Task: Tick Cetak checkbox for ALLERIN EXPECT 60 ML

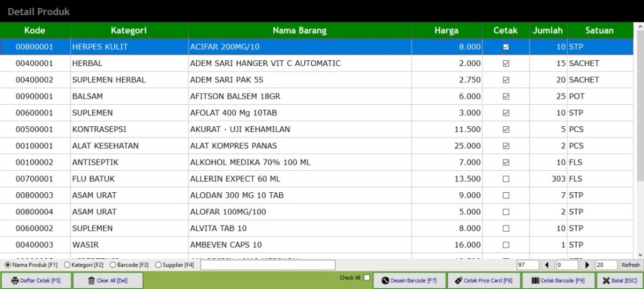Action: click(x=506, y=179)
